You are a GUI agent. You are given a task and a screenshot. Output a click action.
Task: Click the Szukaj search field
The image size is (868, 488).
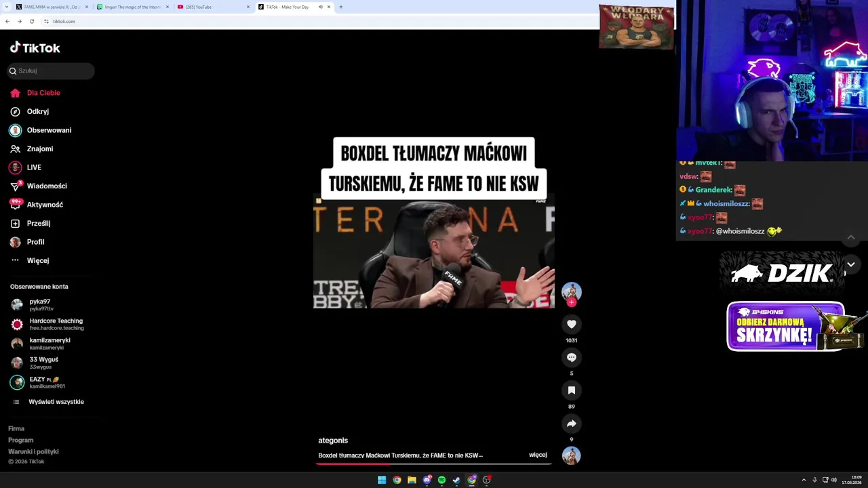pos(51,70)
